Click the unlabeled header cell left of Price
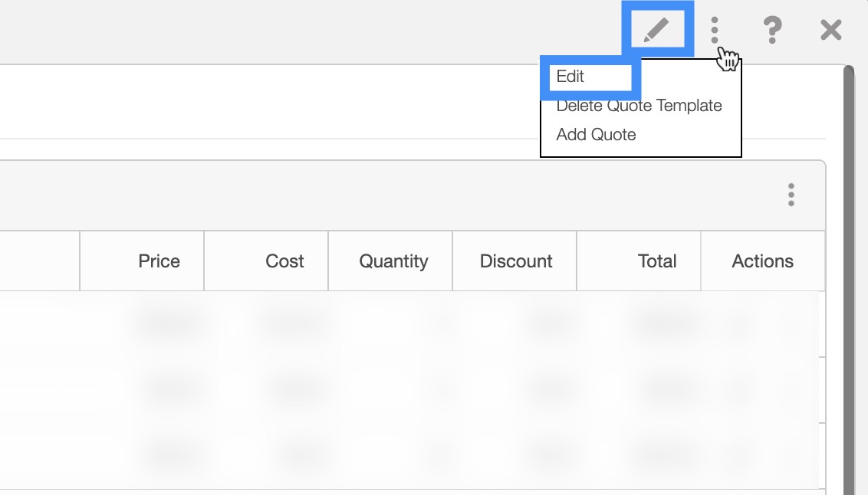 40,261
